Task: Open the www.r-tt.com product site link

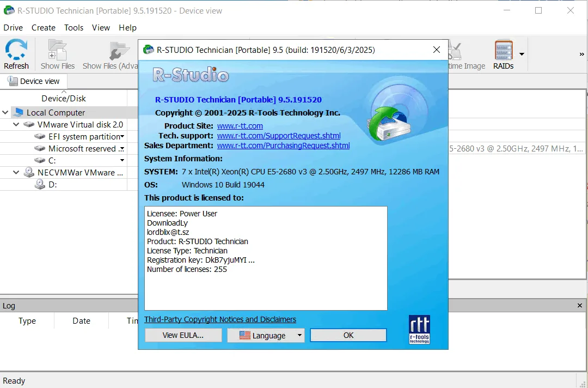Action: click(x=240, y=126)
